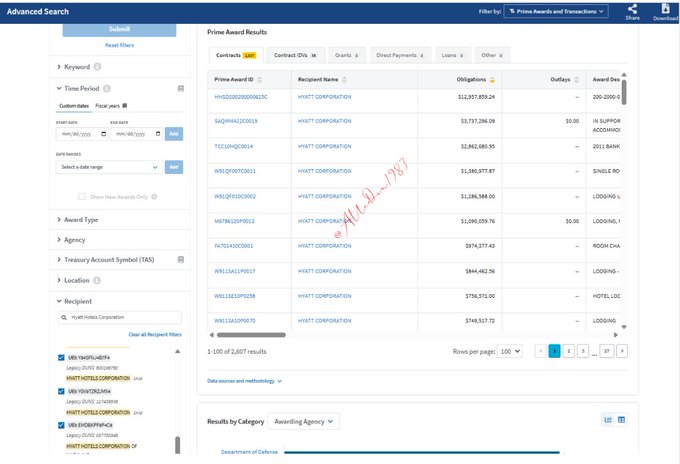Image resolution: width=680 pixels, height=464 pixels.
Task: Uncheck third Hyatt Hotels Corporation recipient checkbox
Action: [61, 425]
